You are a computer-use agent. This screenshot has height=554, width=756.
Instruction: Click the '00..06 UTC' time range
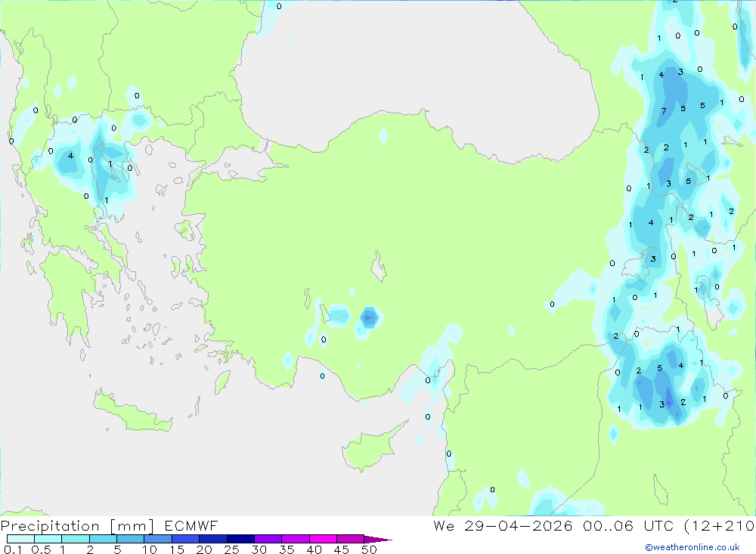(627, 525)
